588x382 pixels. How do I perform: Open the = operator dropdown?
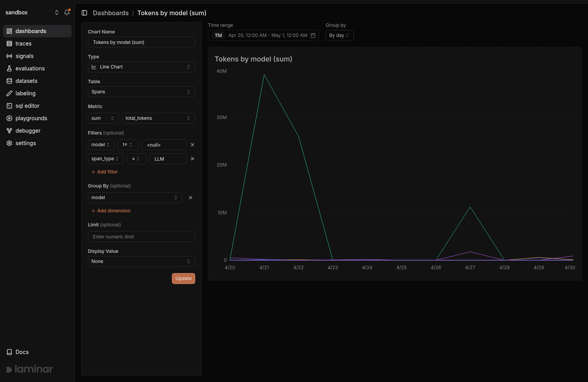(136, 159)
